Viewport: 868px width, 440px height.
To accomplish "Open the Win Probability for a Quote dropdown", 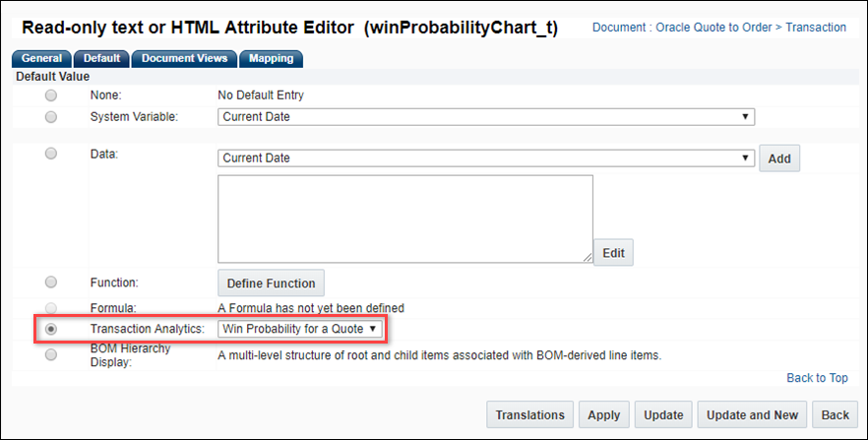I will 299,328.
